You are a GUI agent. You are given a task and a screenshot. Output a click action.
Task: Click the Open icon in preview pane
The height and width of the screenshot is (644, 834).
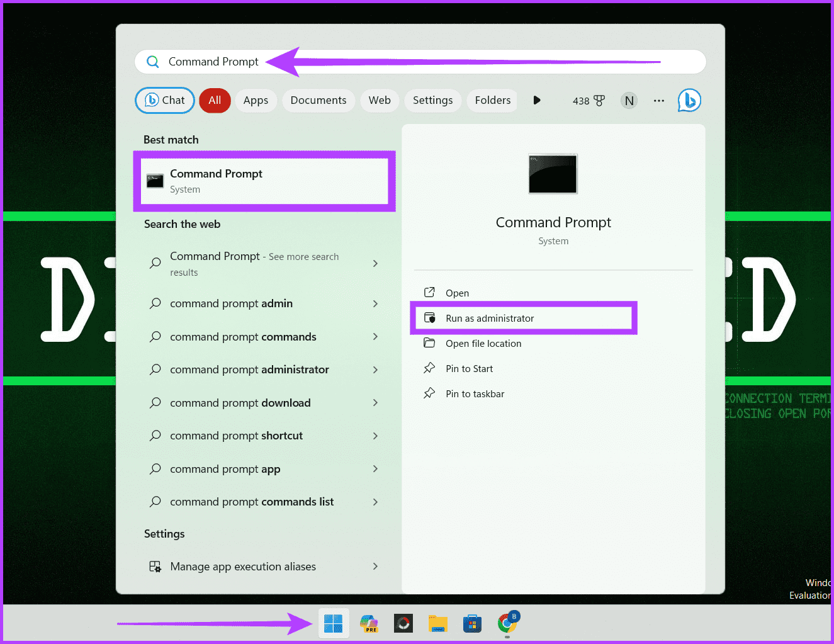(429, 292)
